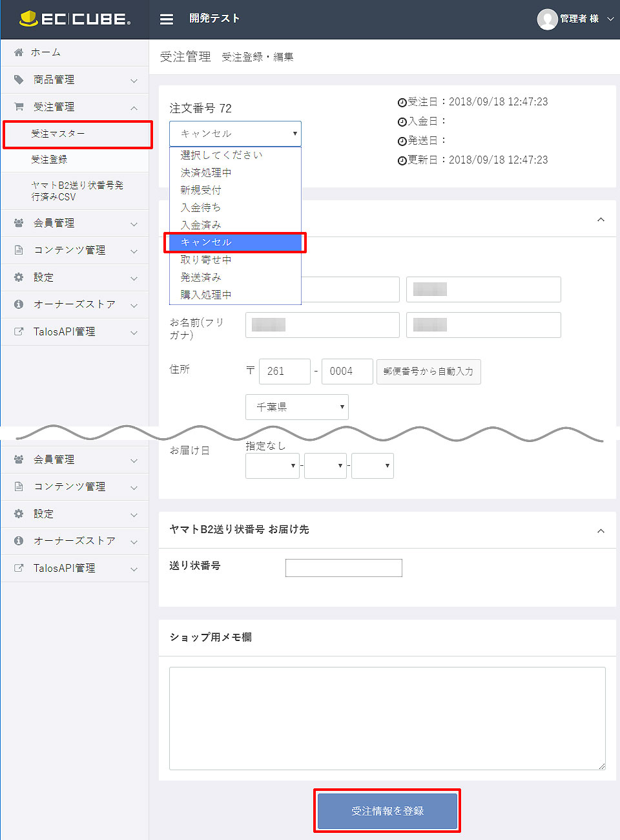Open the middle お届け日 month dropdown
The width and height of the screenshot is (620, 840).
pos(325,466)
